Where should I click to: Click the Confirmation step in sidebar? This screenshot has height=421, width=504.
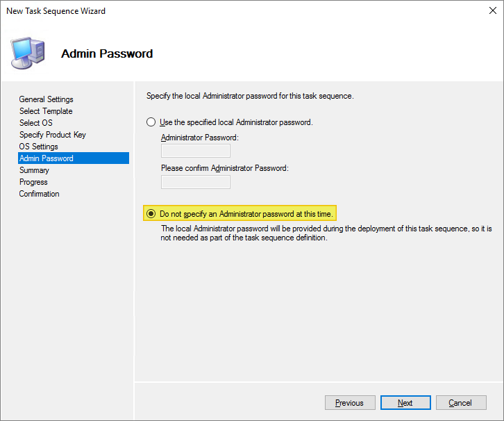click(x=39, y=194)
